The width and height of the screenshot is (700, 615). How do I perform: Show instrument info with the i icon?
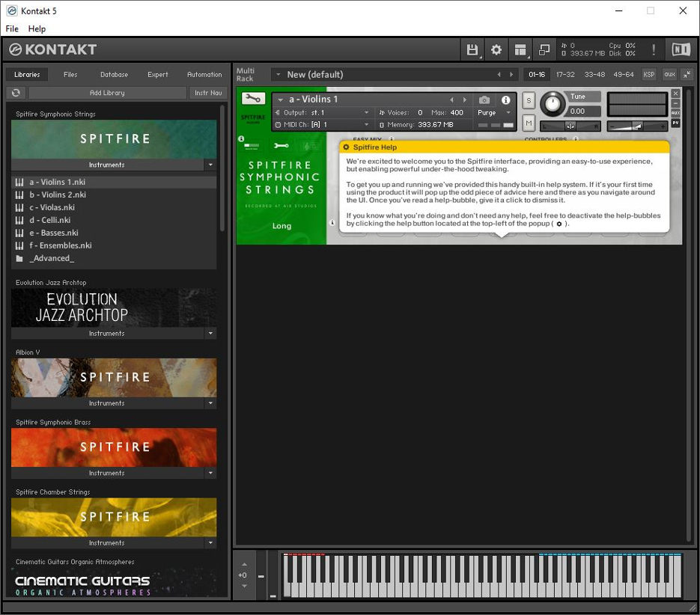[x=505, y=100]
